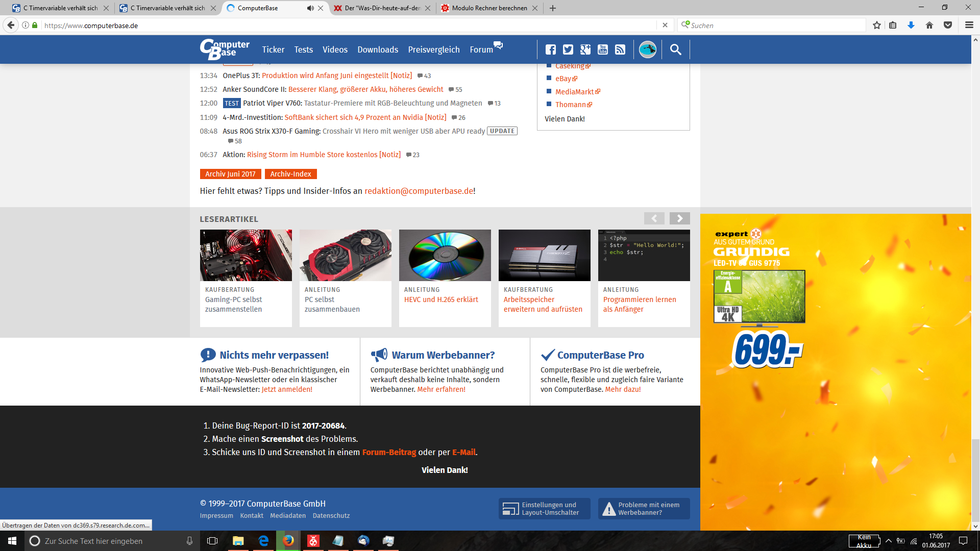
Task: Show next Leserartikel with right arrow
Action: pyautogui.click(x=679, y=218)
